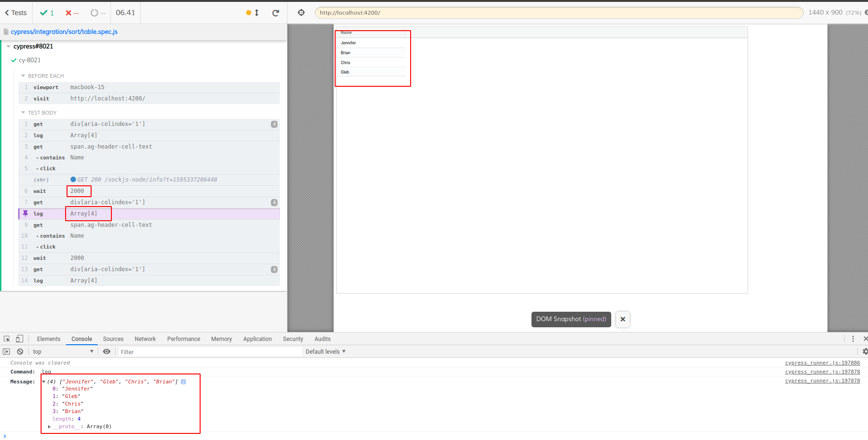Click the create live expression eye icon
Image resolution: width=868 pixels, height=440 pixels.
pos(107,351)
